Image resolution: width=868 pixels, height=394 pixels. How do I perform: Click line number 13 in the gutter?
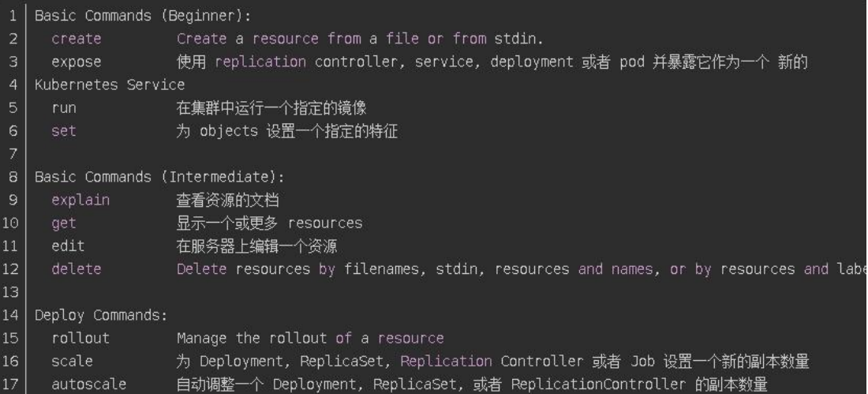pos(13,292)
